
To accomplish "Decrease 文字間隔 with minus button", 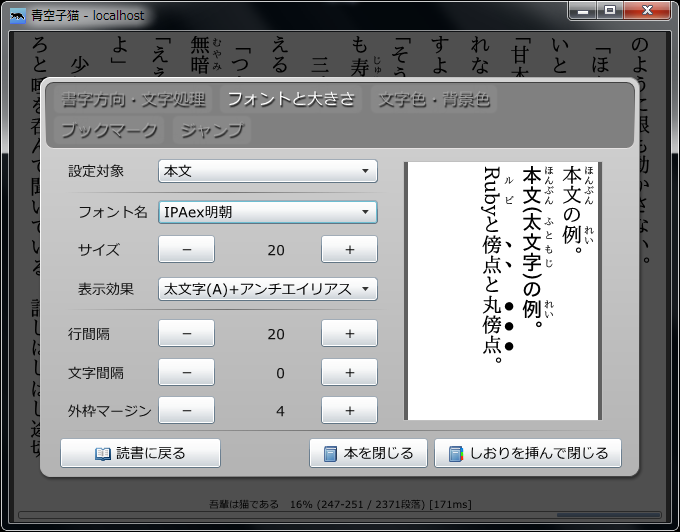I will point(186,372).
